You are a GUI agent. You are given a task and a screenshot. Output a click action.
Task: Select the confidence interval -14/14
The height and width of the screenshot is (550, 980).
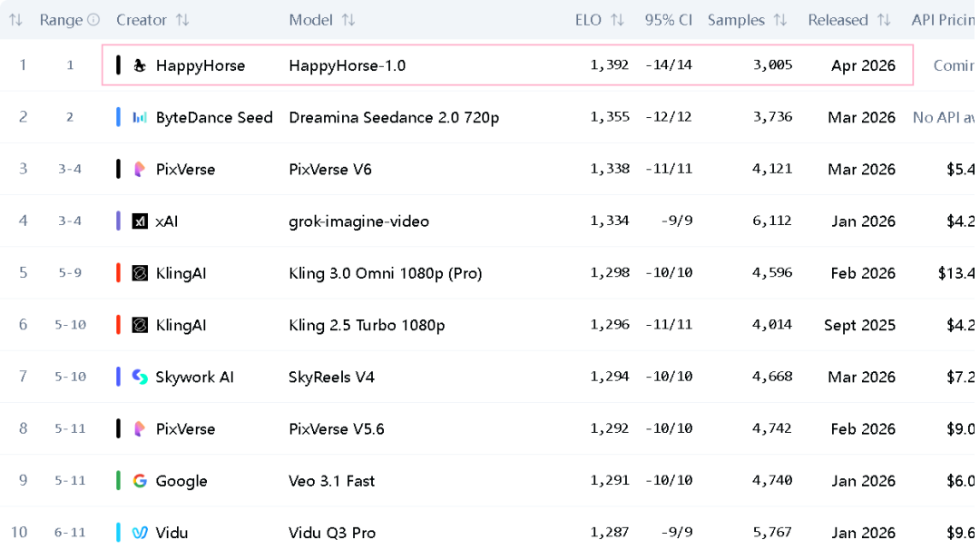click(x=669, y=64)
